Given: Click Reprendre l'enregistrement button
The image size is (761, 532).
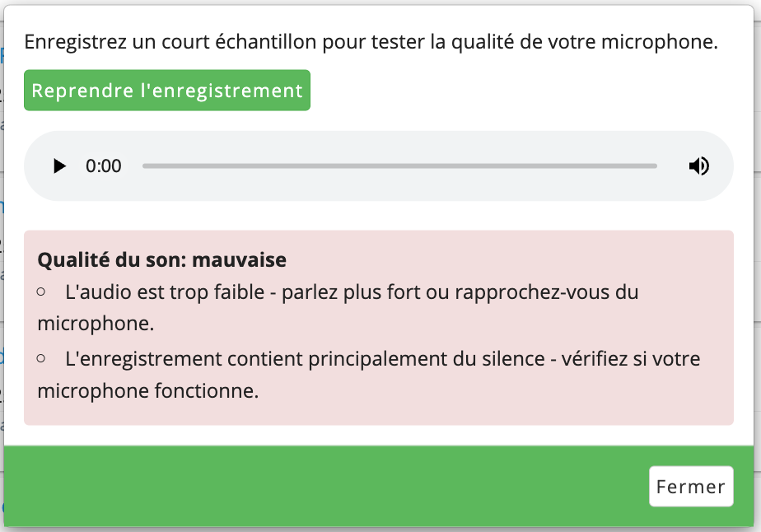Looking at the screenshot, I should click(167, 91).
